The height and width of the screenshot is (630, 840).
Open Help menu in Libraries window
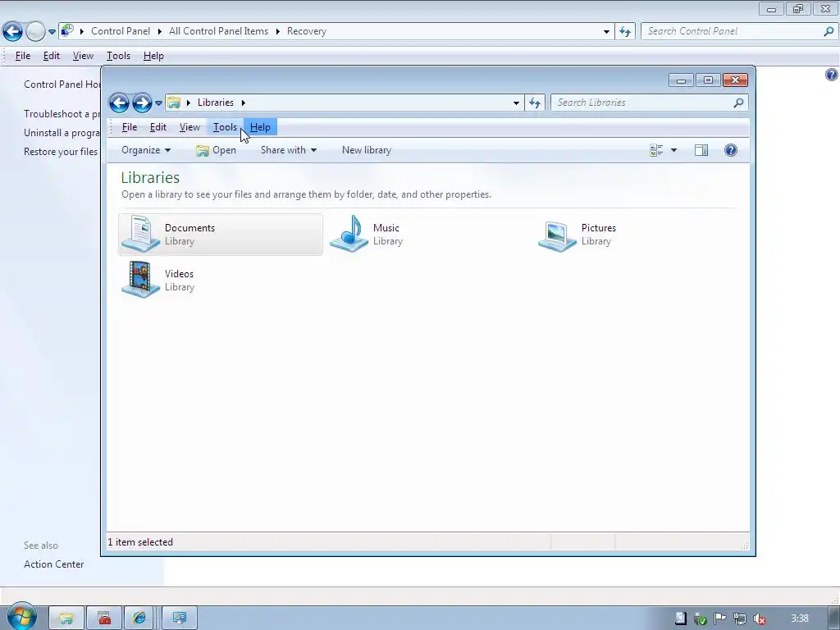(260, 127)
